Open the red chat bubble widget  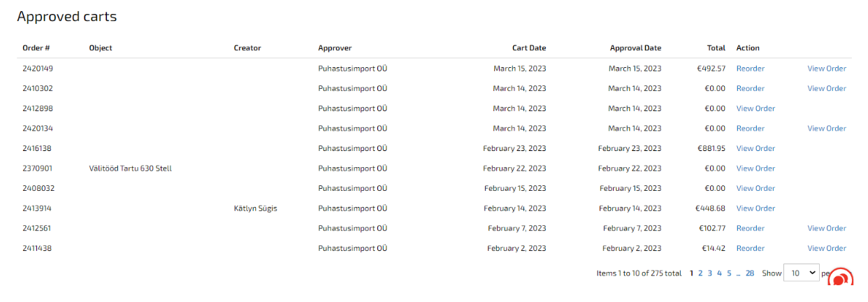click(841, 280)
